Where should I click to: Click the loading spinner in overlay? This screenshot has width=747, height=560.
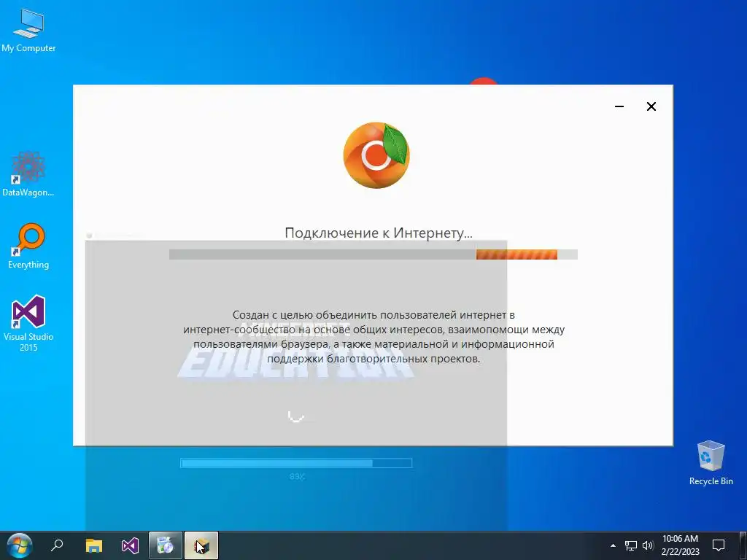[x=296, y=415]
